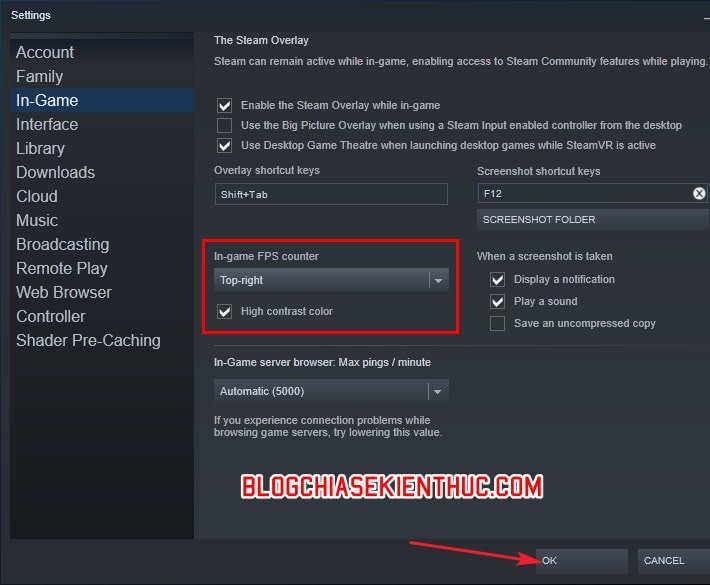Click the CANCEL button

674,561
